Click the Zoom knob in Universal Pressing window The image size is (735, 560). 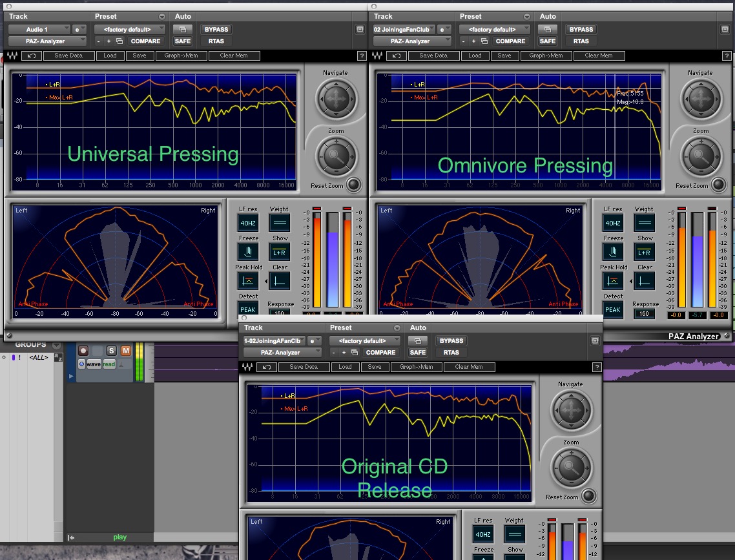point(336,156)
